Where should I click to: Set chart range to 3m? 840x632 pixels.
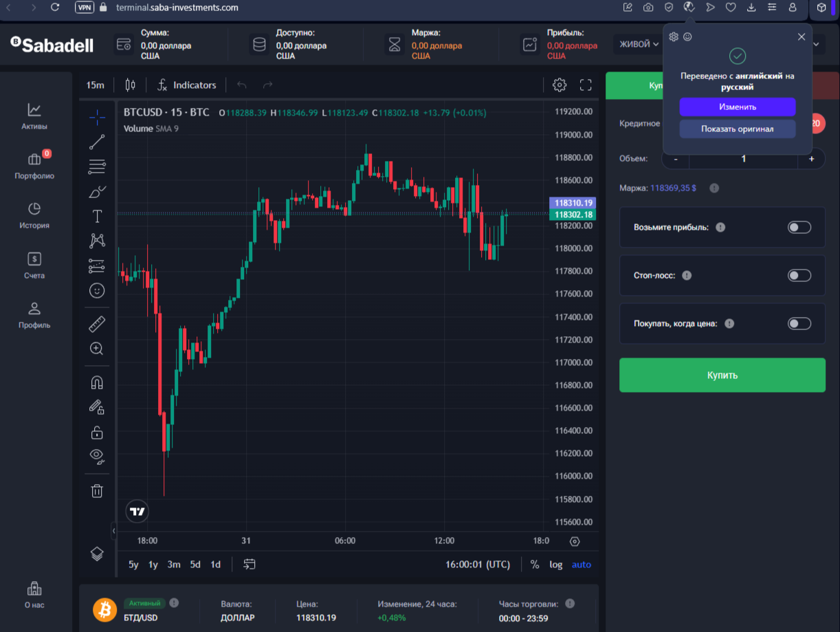click(x=174, y=565)
